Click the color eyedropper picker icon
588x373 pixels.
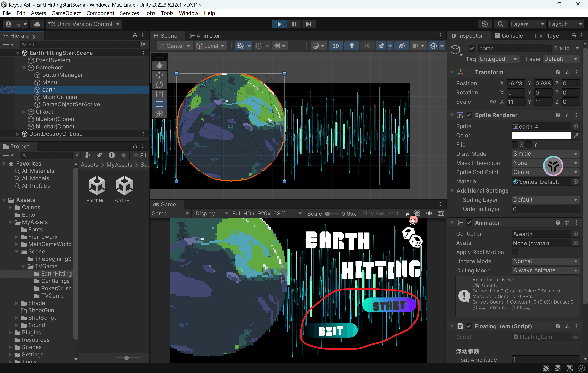[576, 136]
